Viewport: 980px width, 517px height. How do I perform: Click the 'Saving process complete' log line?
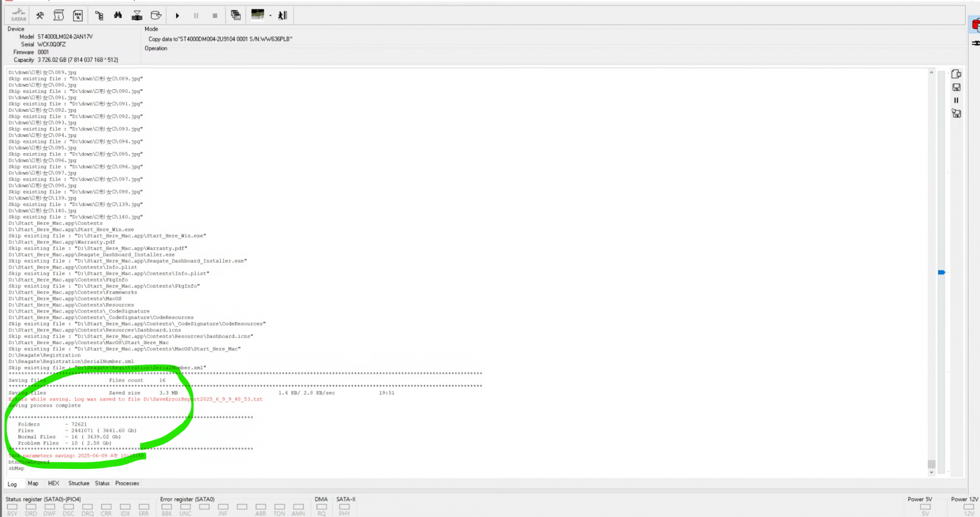tap(44, 405)
